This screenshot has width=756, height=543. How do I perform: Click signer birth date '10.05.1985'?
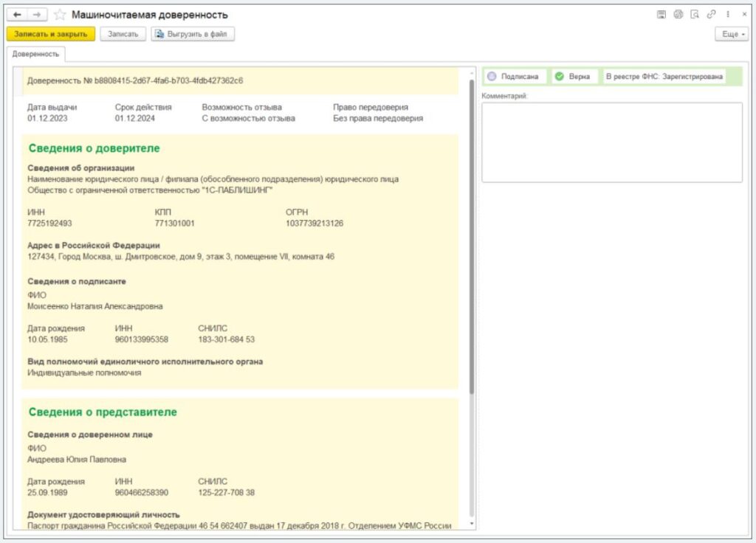pyautogui.click(x=47, y=339)
